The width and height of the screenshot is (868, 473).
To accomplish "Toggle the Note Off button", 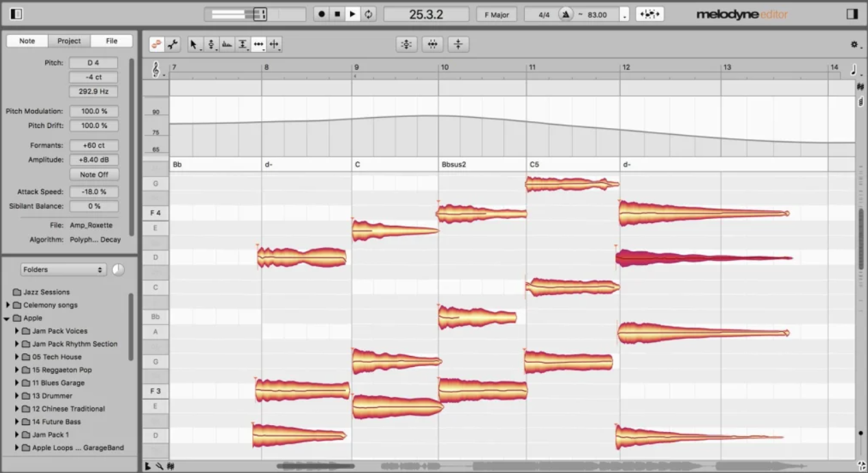I will click(x=94, y=175).
